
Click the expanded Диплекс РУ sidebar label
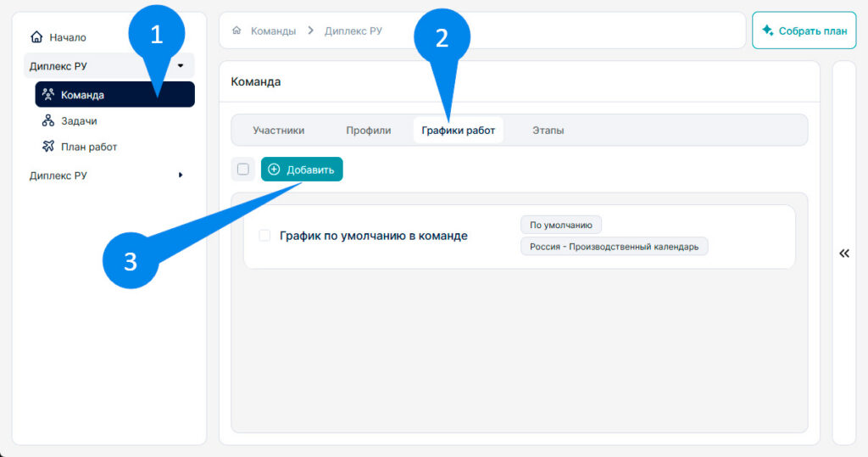pyautogui.click(x=58, y=66)
